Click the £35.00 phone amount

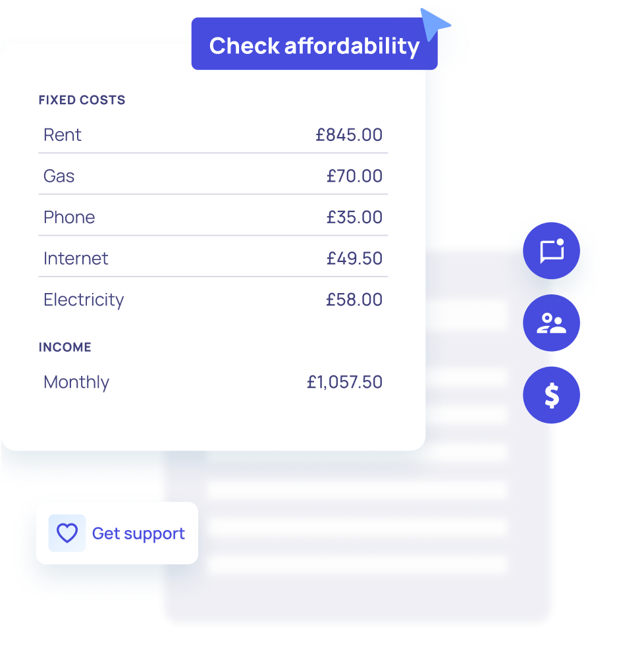pyautogui.click(x=354, y=217)
